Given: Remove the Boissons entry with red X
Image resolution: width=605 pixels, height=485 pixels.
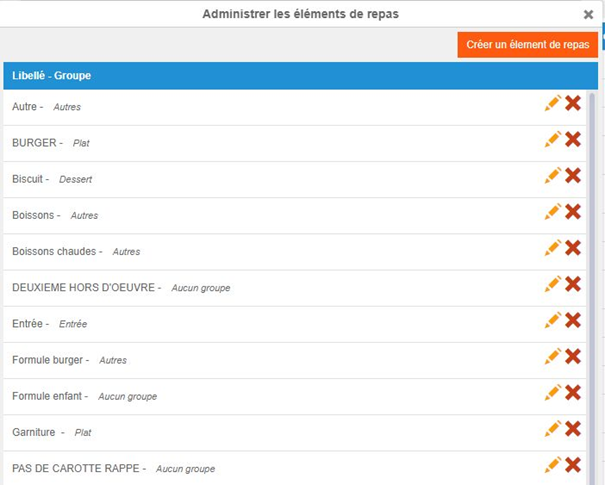Looking at the screenshot, I should tap(573, 212).
